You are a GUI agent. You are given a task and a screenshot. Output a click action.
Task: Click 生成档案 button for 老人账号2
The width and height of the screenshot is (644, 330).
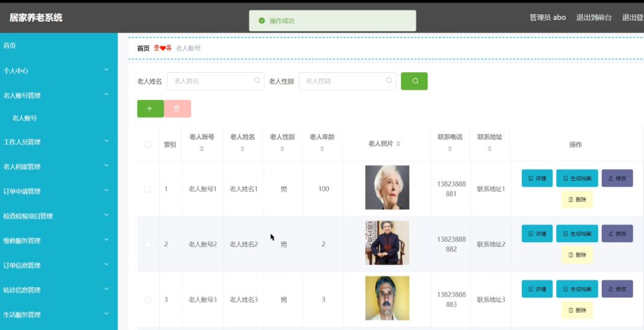tap(577, 234)
